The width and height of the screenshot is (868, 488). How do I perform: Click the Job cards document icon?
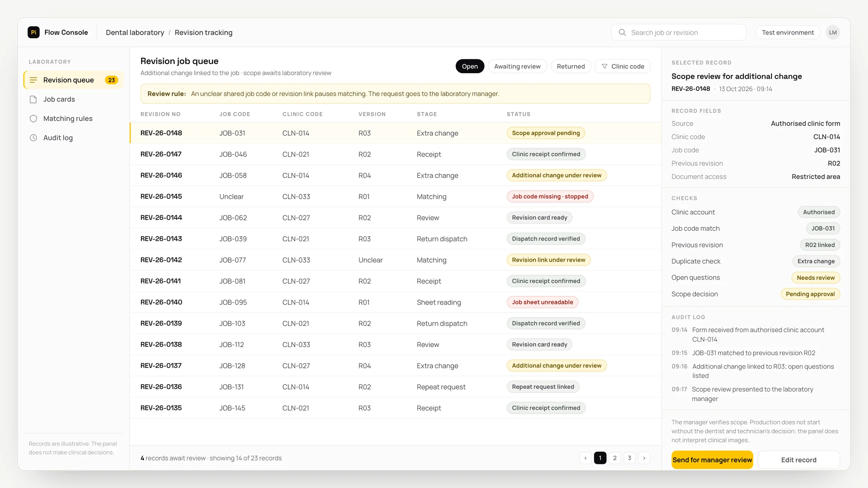pos(33,99)
